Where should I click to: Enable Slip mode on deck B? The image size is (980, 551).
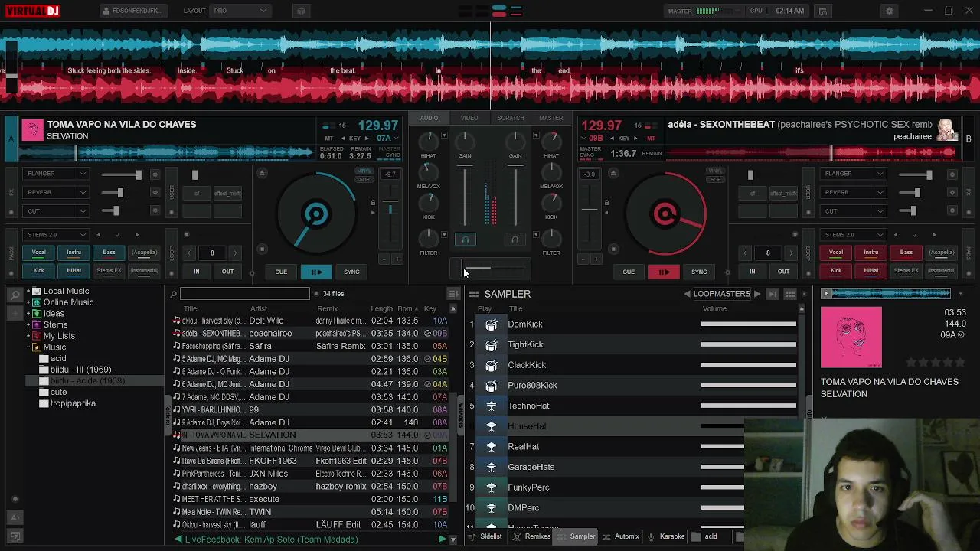716,180
